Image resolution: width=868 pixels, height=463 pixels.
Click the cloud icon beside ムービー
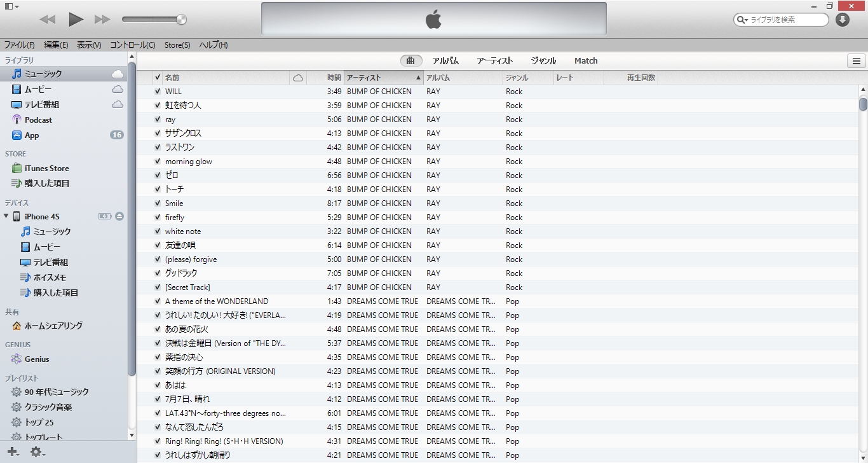point(118,89)
